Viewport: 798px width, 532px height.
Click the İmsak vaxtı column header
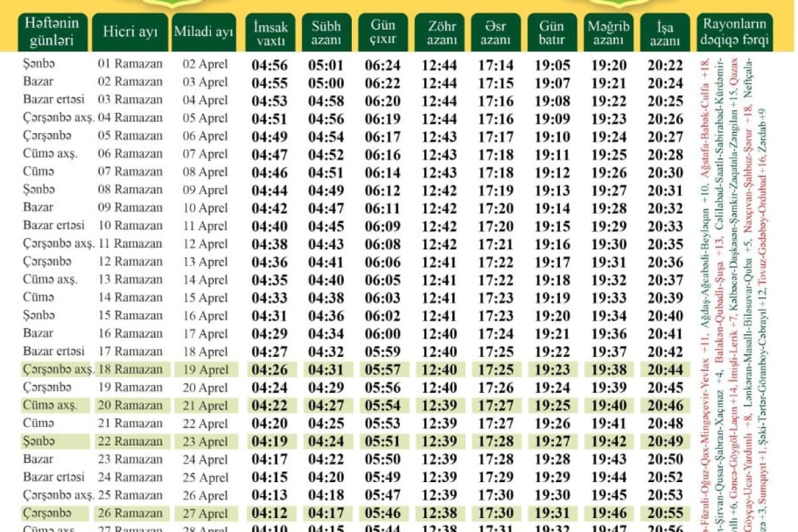click(271, 33)
